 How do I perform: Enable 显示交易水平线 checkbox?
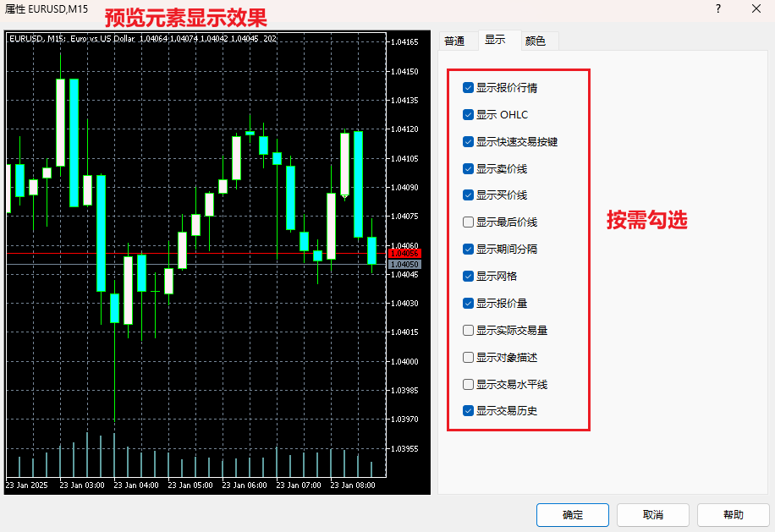(x=469, y=384)
